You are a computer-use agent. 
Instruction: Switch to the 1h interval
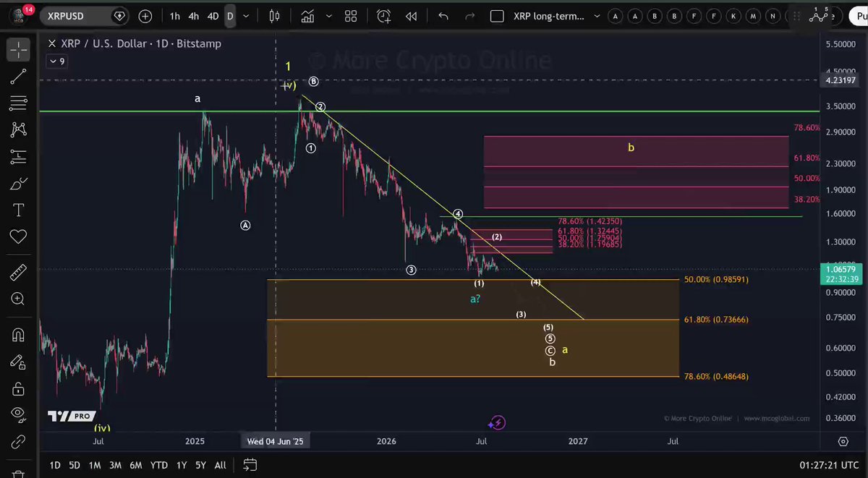click(x=175, y=16)
